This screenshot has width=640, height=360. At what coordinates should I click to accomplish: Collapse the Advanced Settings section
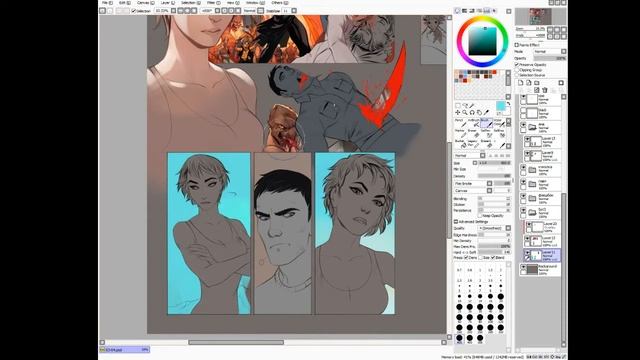pyautogui.click(x=456, y=222)
